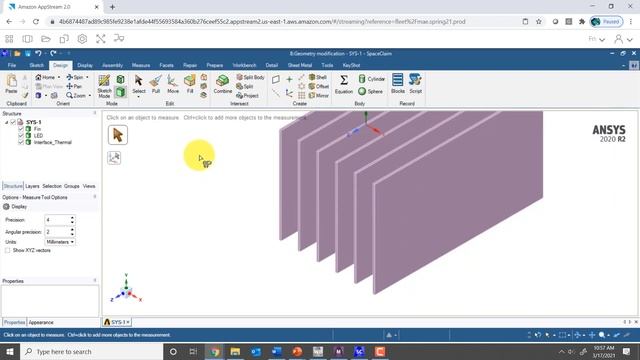Open the Zoom dropdown arrow
The height and width of the screenshot is (360, 640).
click(90, 96)
